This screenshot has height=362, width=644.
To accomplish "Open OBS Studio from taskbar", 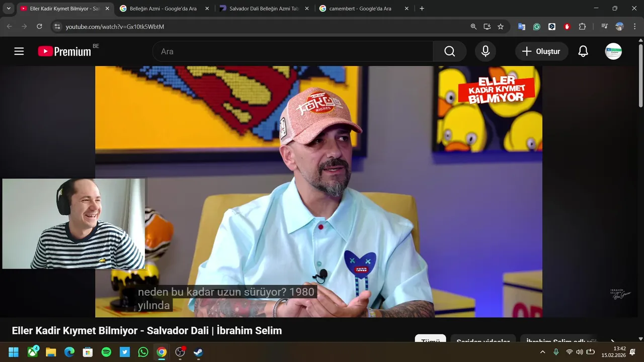I will [180, 352].
